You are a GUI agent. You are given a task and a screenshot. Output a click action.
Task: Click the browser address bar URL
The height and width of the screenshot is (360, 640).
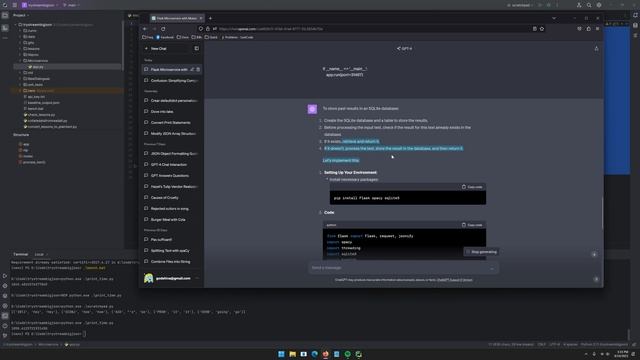tap(271, 29)
